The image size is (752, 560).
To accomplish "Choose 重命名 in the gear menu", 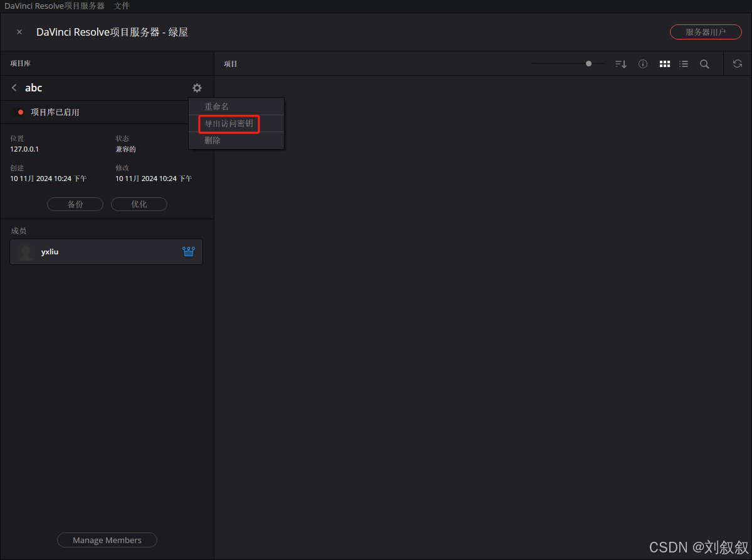I will pyautogui.click(x=216, y=106).
